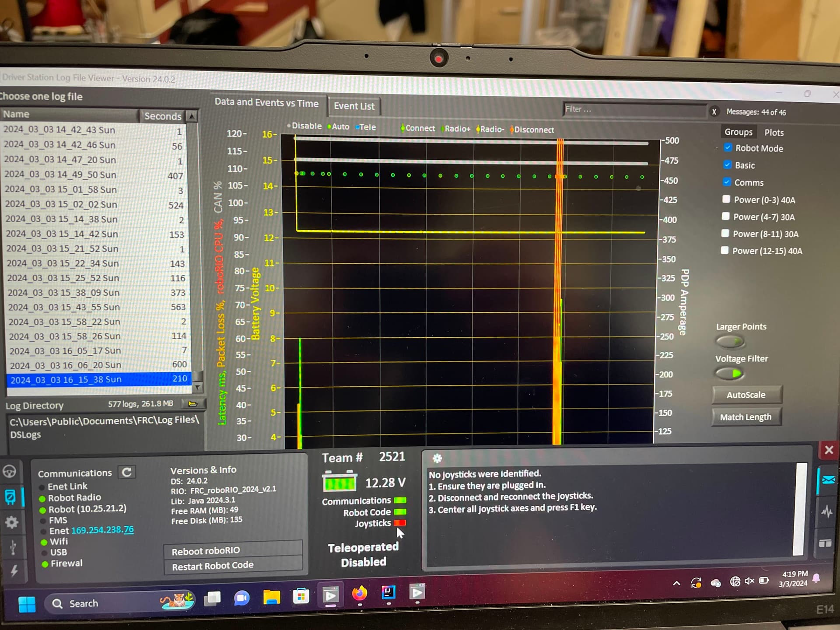Open the messages envelope tab icon
840x630 pixels.
(x=828, y=480)
